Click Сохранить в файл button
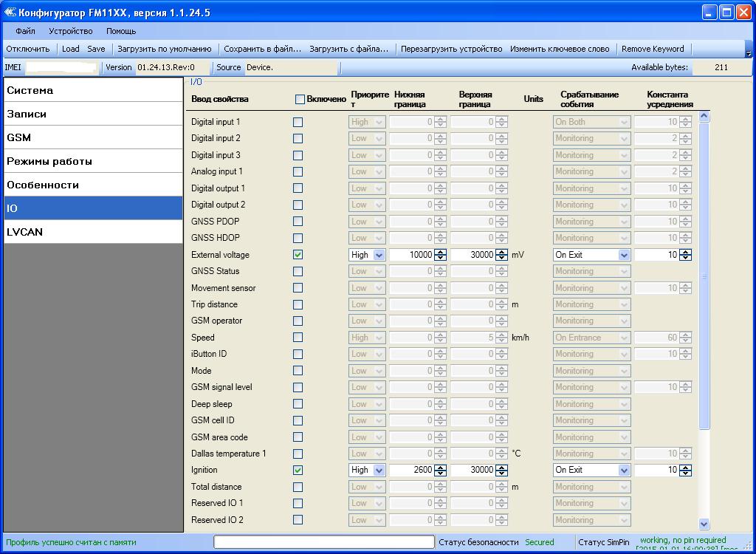Screen dimensions: 756x554 [262, 49]
